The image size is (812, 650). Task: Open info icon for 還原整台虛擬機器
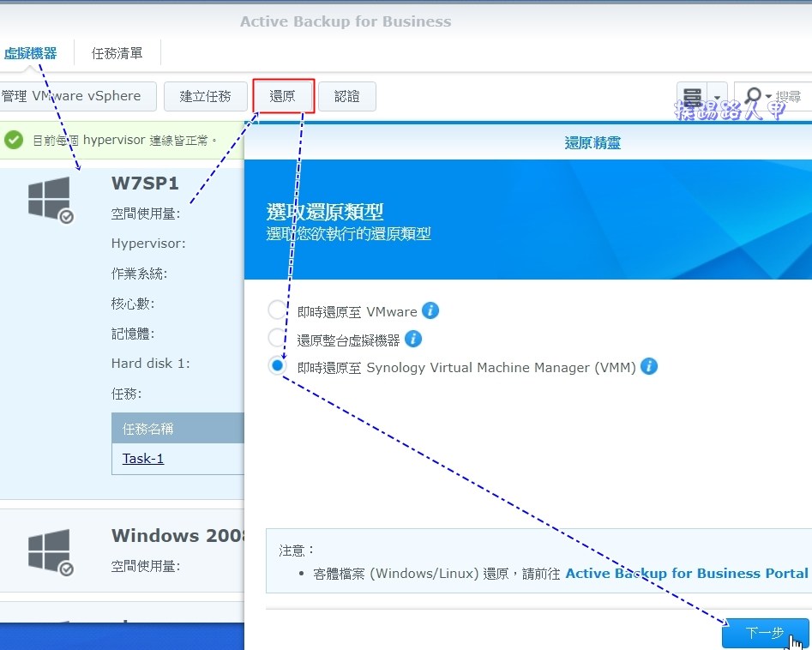412,340
